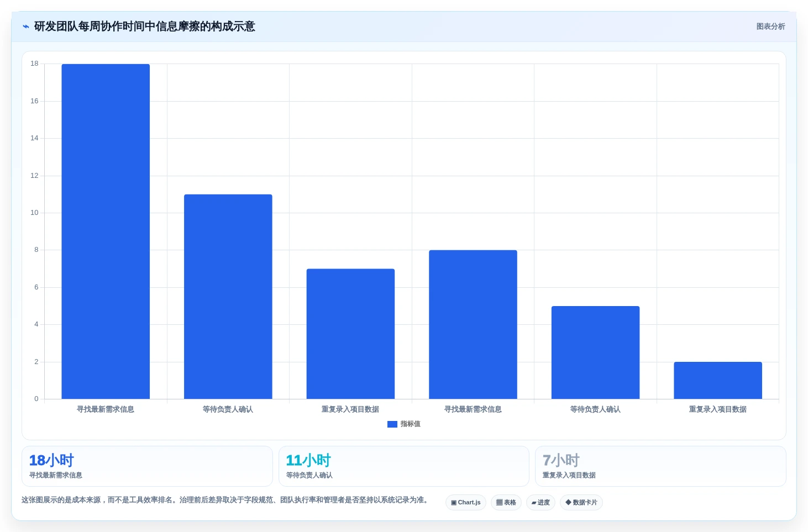Click the footnote starting 这张图展示的是成本来源
808x532 pixels.
(225, 500)
